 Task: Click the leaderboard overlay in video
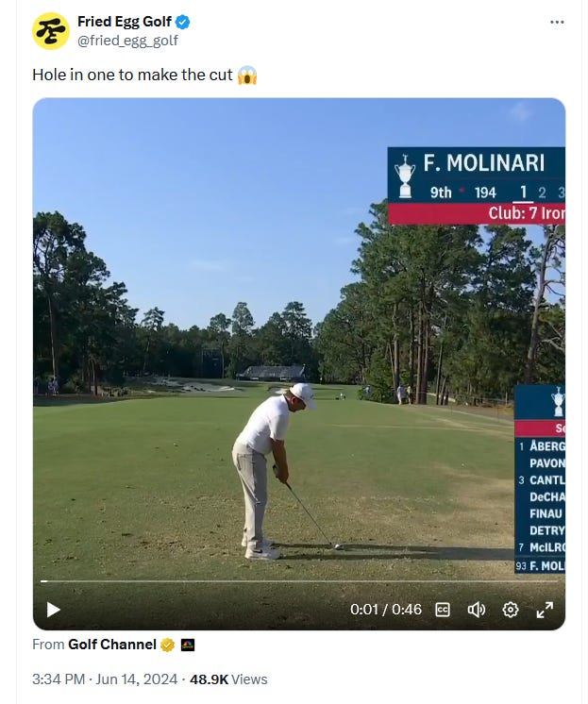click(540, 478)
